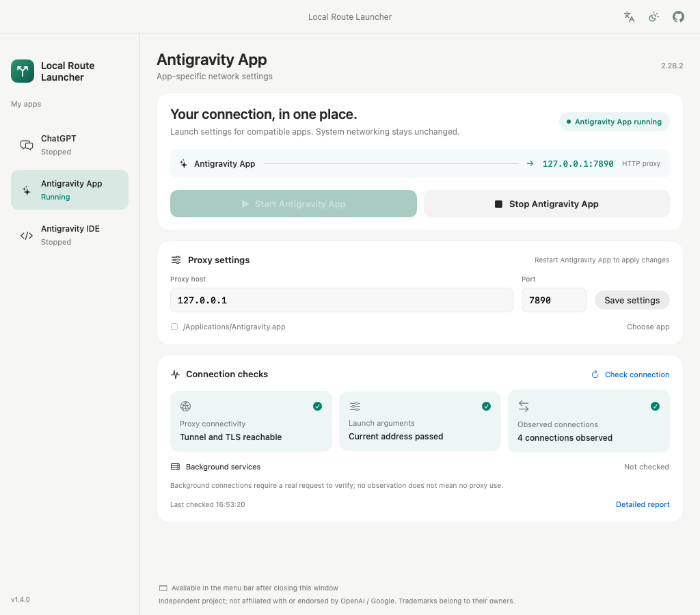The height and width of the screenshot is (615, 700).
Task: Click the 127.0.0.1:7890 proxy address text
Action: click(x=578, y=164)
